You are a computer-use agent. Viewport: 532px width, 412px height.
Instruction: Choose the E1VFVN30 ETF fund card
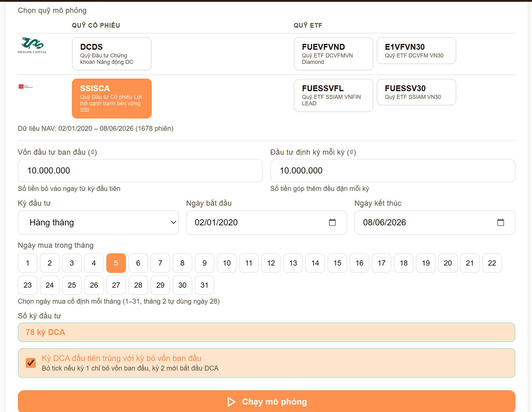pos(417,51)
